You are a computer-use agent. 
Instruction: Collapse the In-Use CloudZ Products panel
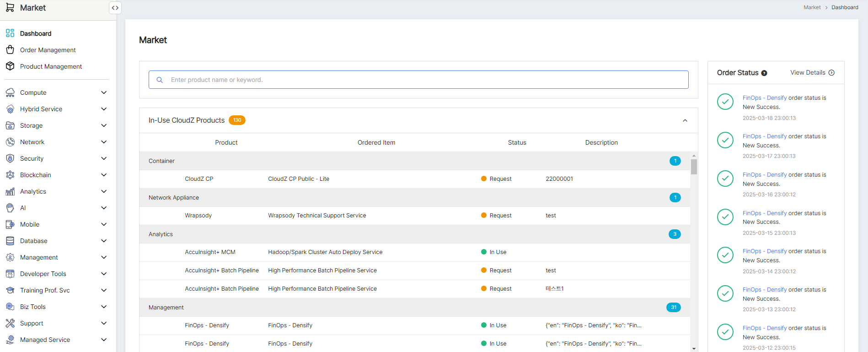685,120
